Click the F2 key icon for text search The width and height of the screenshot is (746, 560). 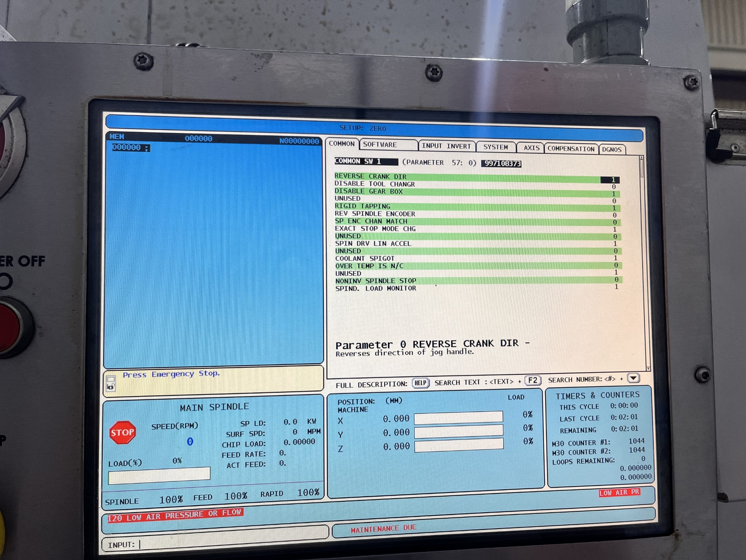tap(533, 381)
